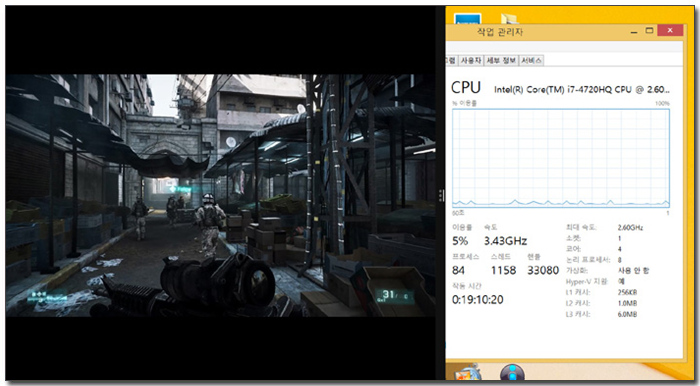Screen dimensions: 700x386
Task: Open the folder icon on the desktop
Action: click(x=509, y=18)
